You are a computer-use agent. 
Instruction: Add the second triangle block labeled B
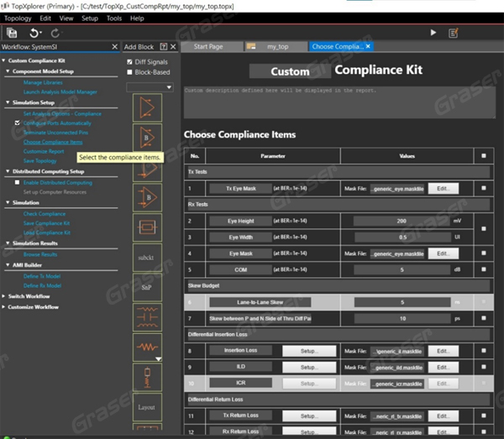147,197
